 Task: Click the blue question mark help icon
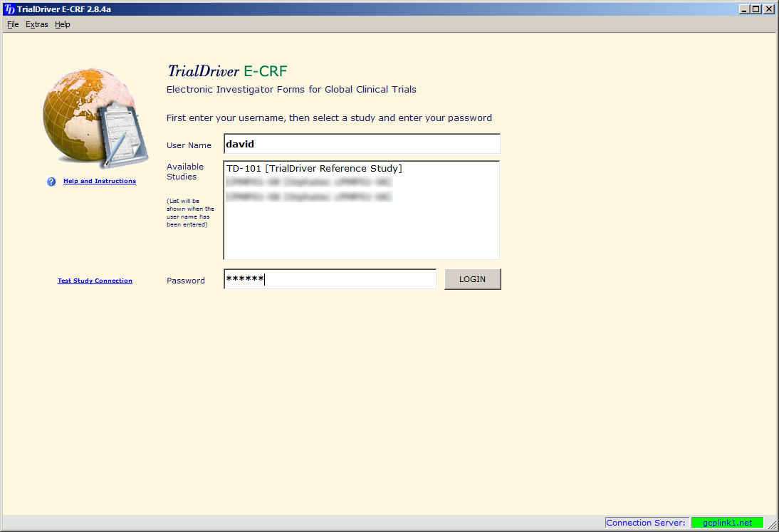pos(51,182)
